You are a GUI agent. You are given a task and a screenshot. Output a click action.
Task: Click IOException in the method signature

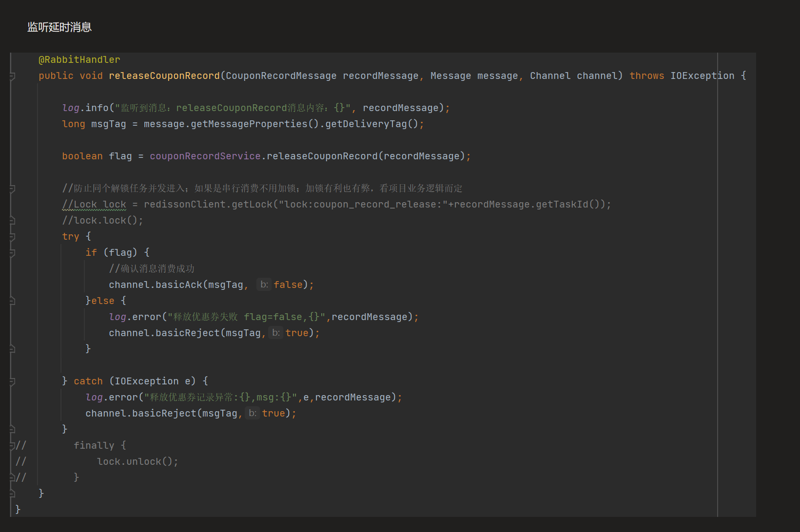[702, 76]
